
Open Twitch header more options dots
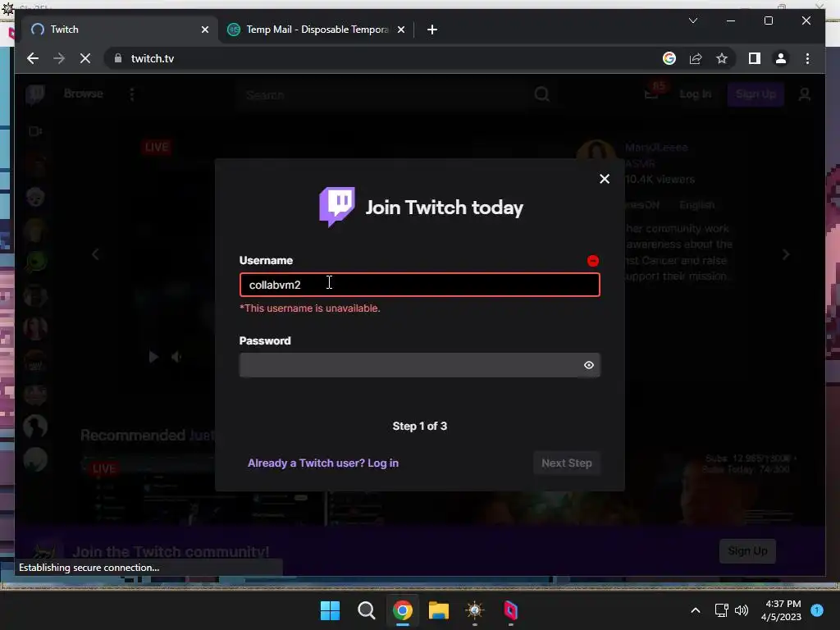pos(132,94)
